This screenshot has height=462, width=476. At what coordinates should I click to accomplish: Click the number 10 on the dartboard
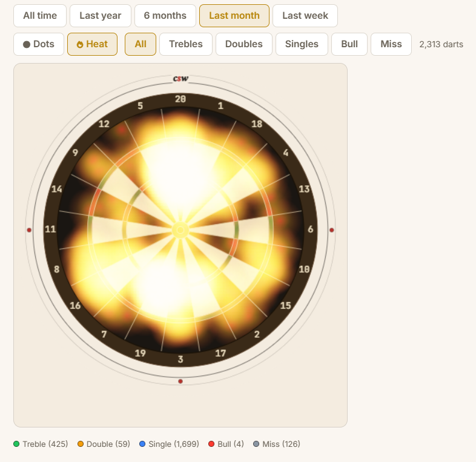pos(304,269)
